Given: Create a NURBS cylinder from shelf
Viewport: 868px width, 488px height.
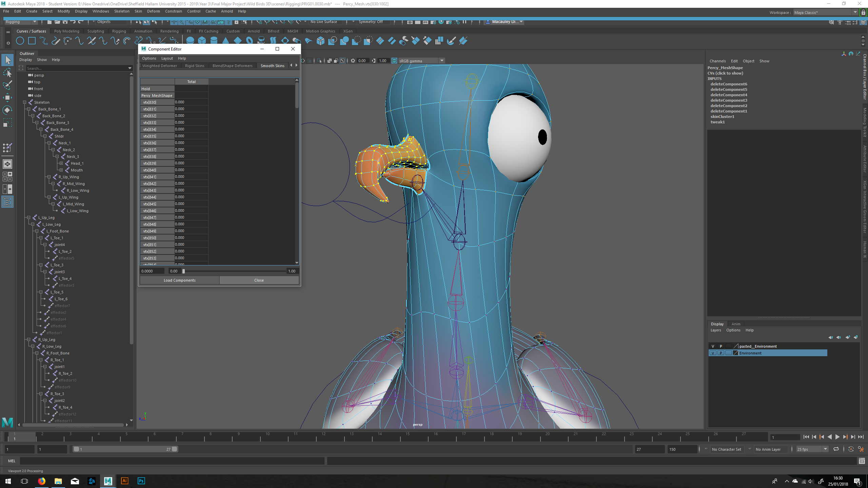Looking at the screenshot, I should click(214, 41).
